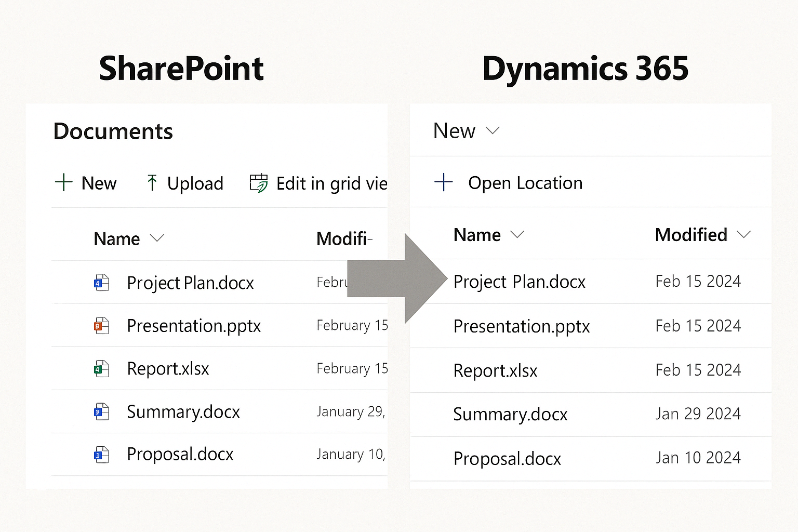Screen dimensions: 798x532
Task: Click the Upload arrow icon in SharePoint
Action: (152, 183)
